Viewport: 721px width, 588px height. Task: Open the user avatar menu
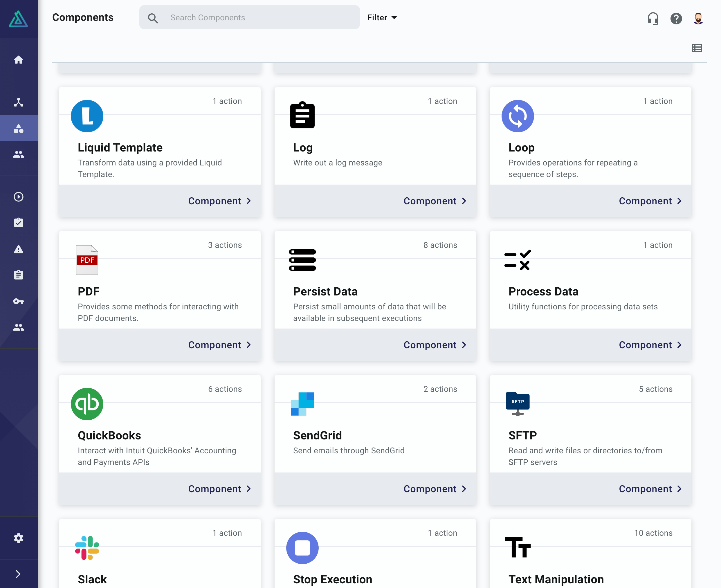tap(698, 19)
